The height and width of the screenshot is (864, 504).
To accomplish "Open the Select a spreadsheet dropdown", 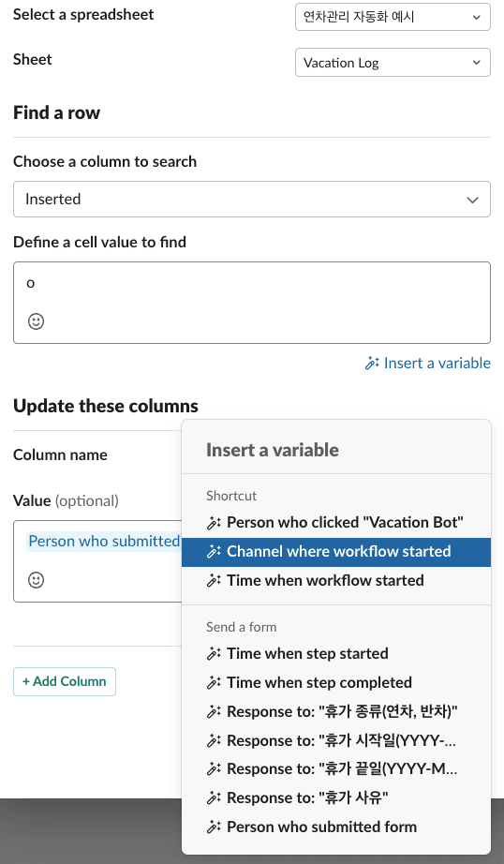I will click(393, 17).
